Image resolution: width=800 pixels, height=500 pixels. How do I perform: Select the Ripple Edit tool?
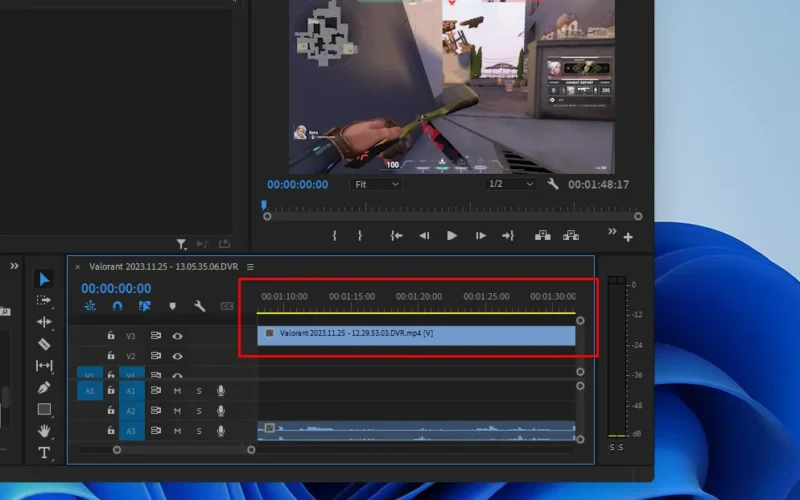44,322
